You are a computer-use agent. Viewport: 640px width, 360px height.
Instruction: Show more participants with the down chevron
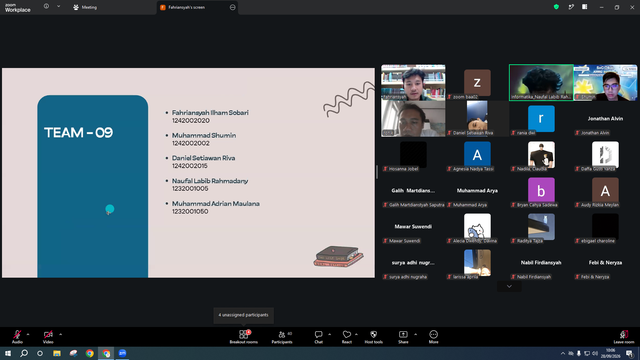pyautogui.click(x=509, y=287)
